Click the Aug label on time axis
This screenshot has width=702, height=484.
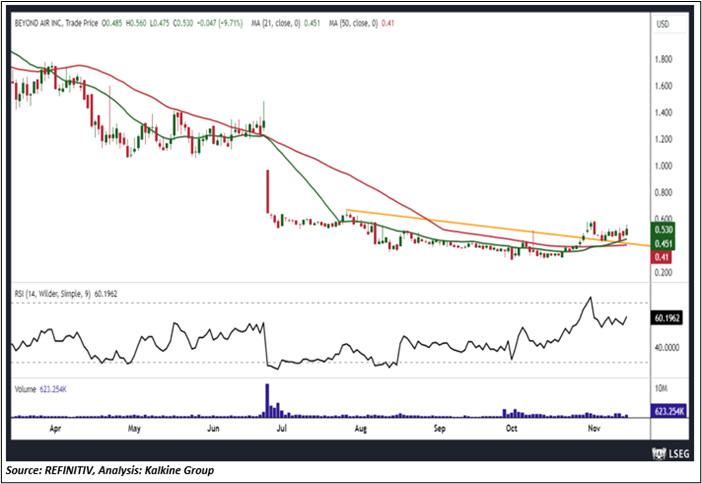[x=360, y=428]
